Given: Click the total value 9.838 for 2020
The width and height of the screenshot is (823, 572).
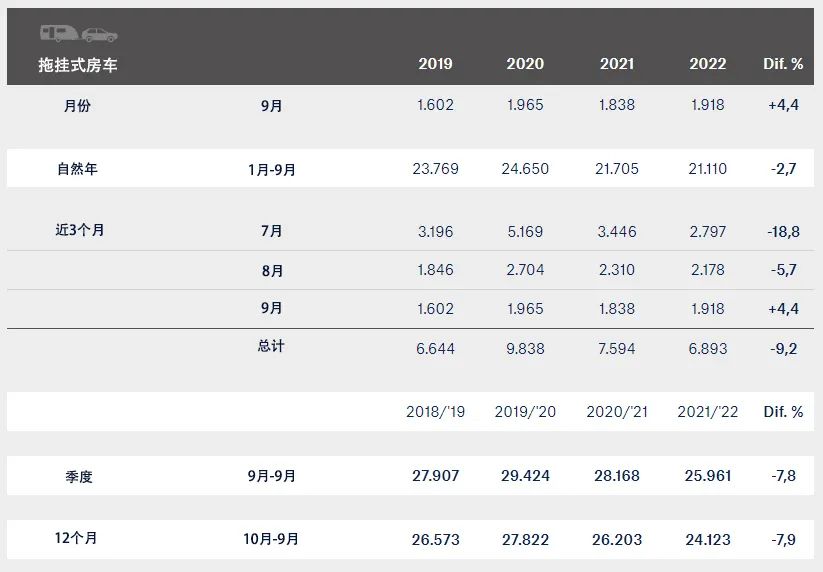Looking at the screenshot, I should [x=525, y=348].
